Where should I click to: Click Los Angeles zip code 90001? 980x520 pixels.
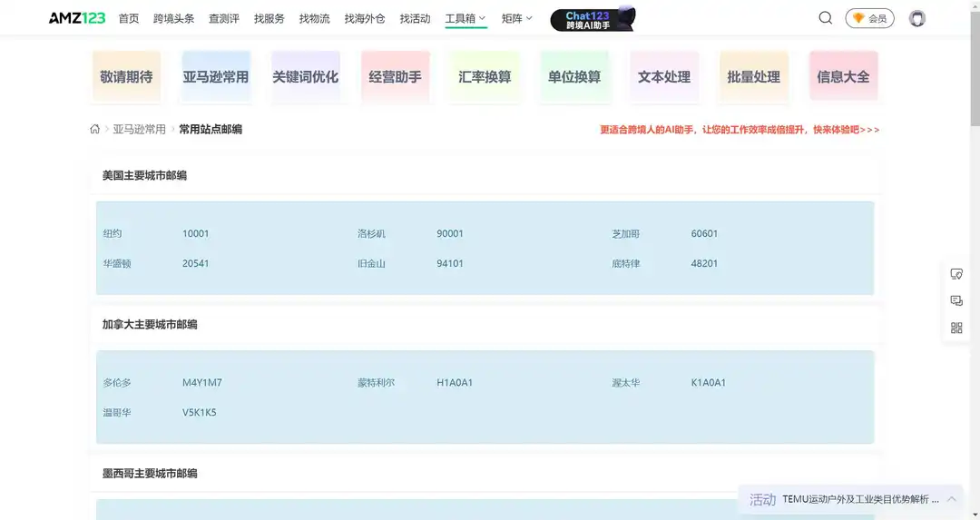point(450,233)
